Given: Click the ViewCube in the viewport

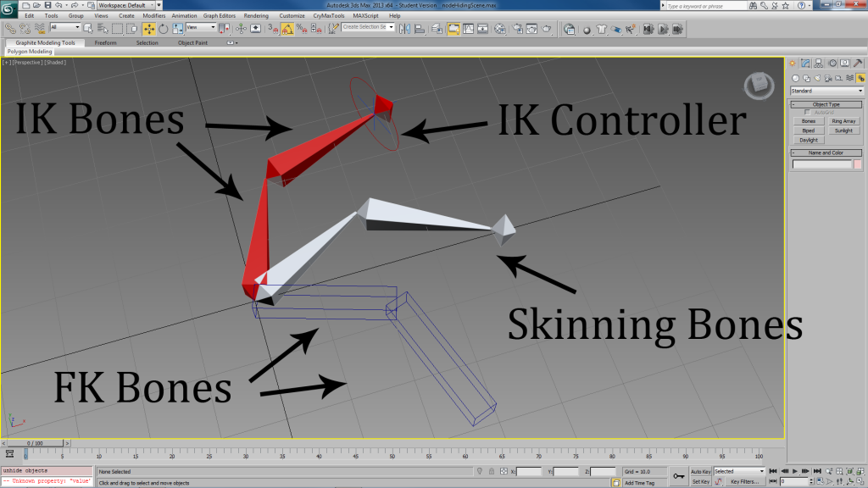Looking at the screenshot, I should click(758, 85).
